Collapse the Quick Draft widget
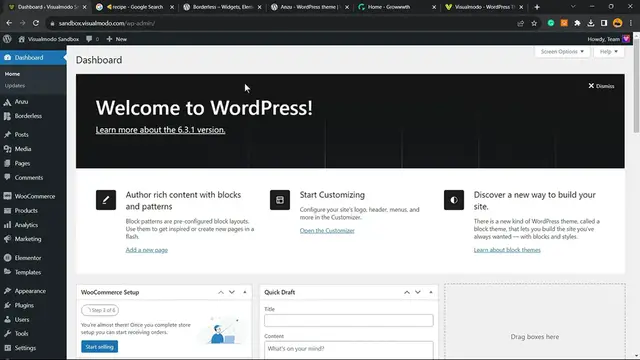This screenshot has height=360, width=640. tap(431, 292)
